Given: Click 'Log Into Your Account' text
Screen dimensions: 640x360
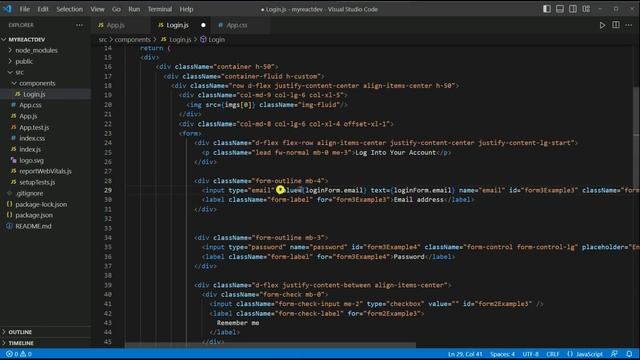Looking at the screenshot, I should tap(395, 152).
